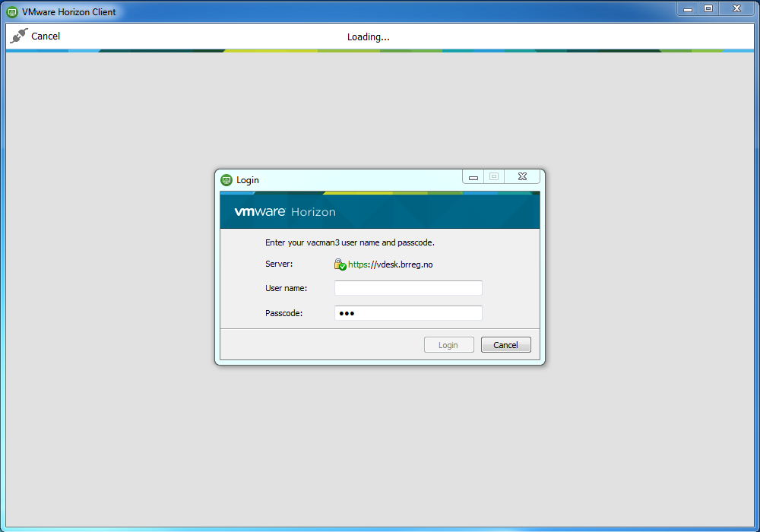Screen dimensions: 760x532
Task: Minimize the Login dialog window
Action: [x=473, y=177]
